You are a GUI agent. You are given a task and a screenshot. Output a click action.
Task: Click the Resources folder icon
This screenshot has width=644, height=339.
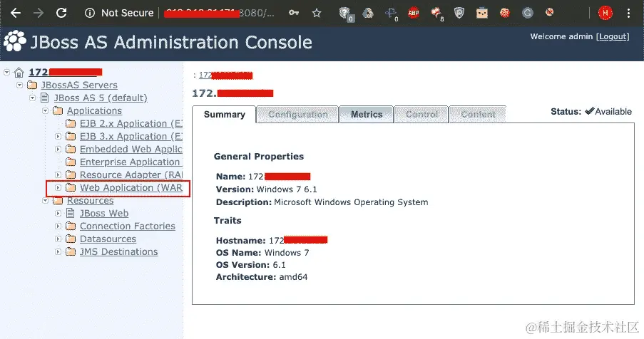[58, 200]
